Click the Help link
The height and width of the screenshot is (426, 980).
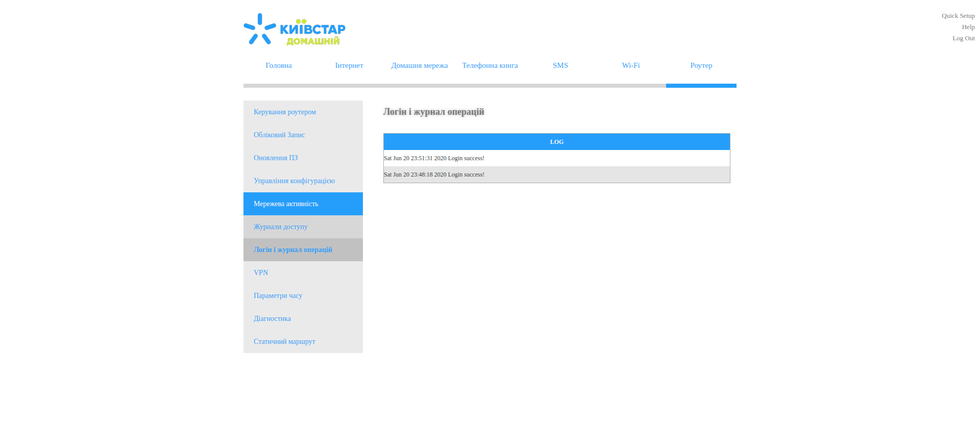click(968, 27)
